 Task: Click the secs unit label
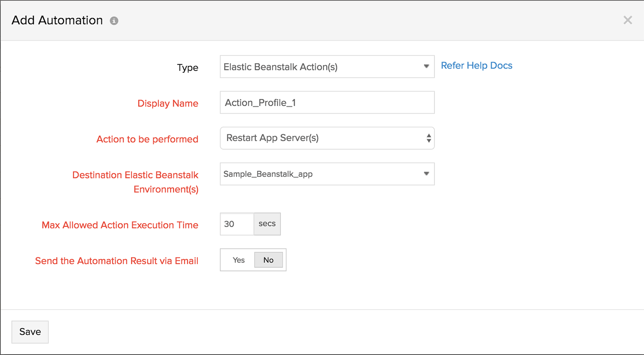pos(267,224)
